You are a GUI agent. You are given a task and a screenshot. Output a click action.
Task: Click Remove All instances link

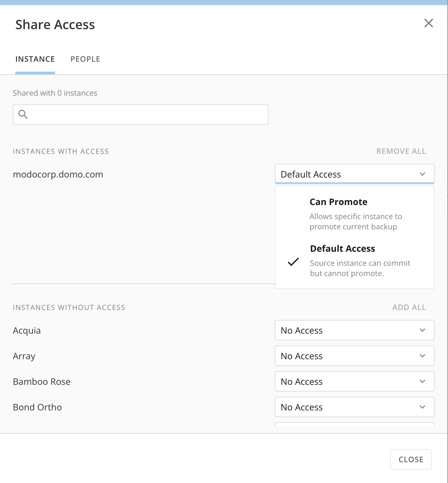pyautogui.click(x=401, y=151)
